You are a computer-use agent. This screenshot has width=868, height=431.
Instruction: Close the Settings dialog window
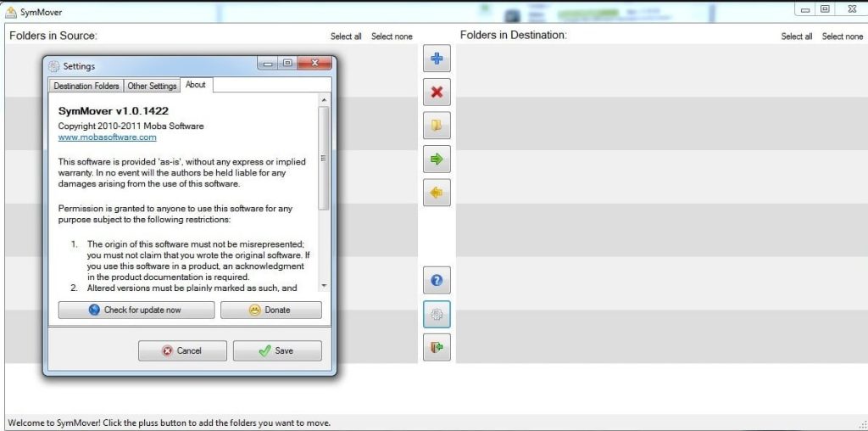pos(314,63)
